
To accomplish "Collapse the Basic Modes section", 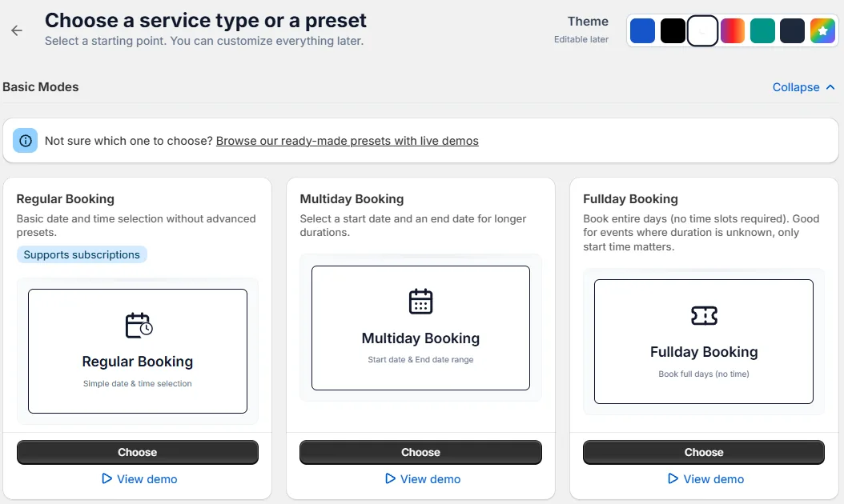I will point(804,87).
